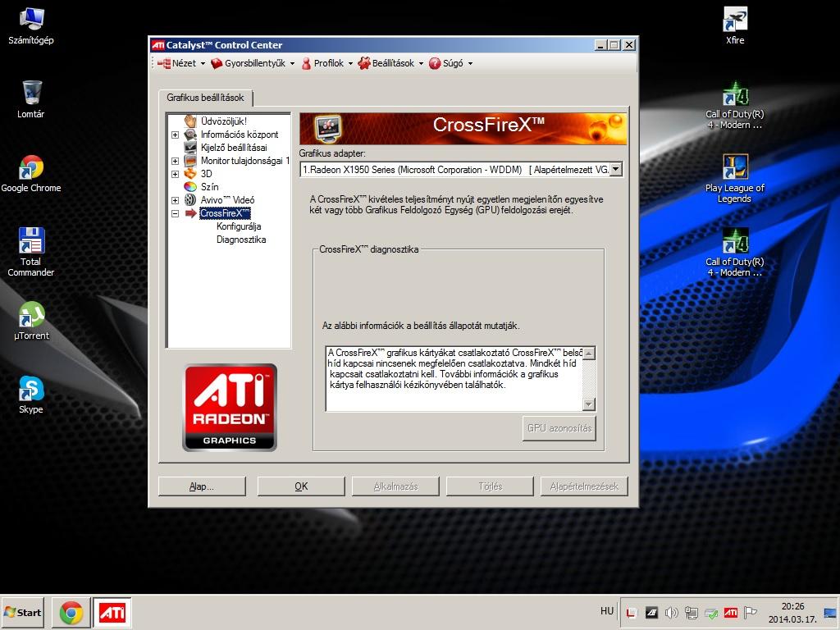Click the HU language indicator
The height and width of the screenshot is (630, 840).
606,611
